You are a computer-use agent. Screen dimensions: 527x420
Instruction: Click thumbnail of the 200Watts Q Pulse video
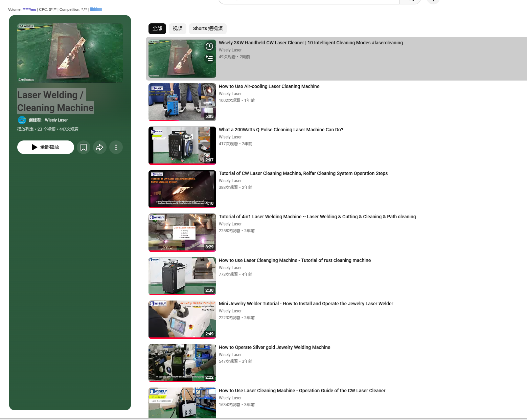point(182,146)
